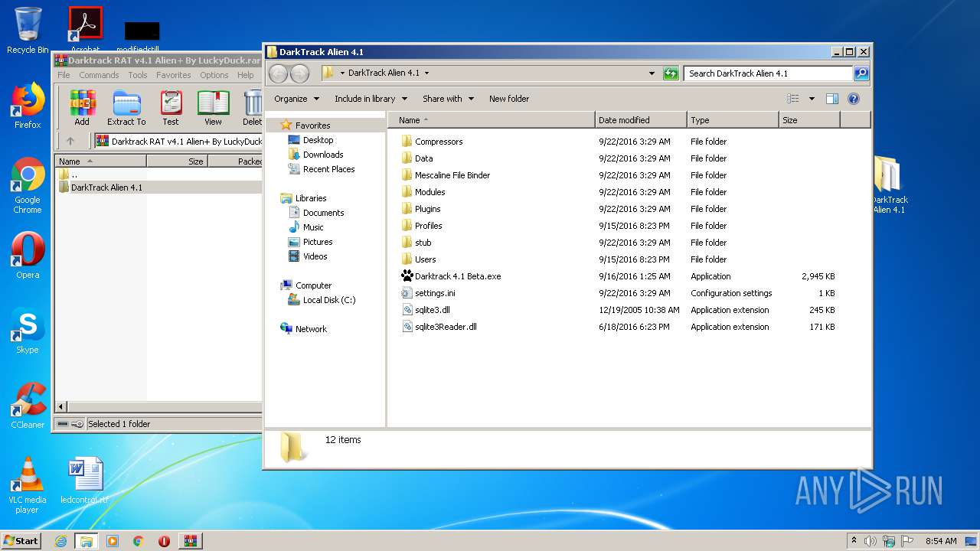The image size is (980, 551).
Task: Click the Explorer Back navigation button
Action: coord(278,73)
